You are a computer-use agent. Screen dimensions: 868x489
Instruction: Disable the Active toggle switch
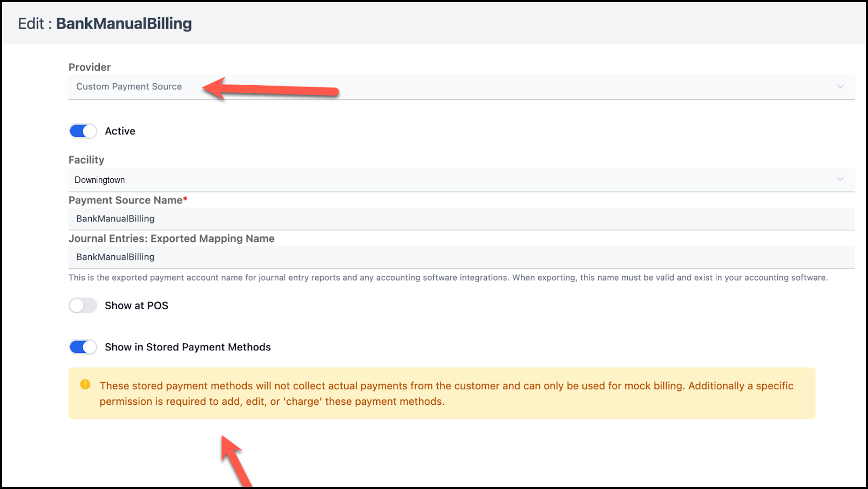point(83,131)
